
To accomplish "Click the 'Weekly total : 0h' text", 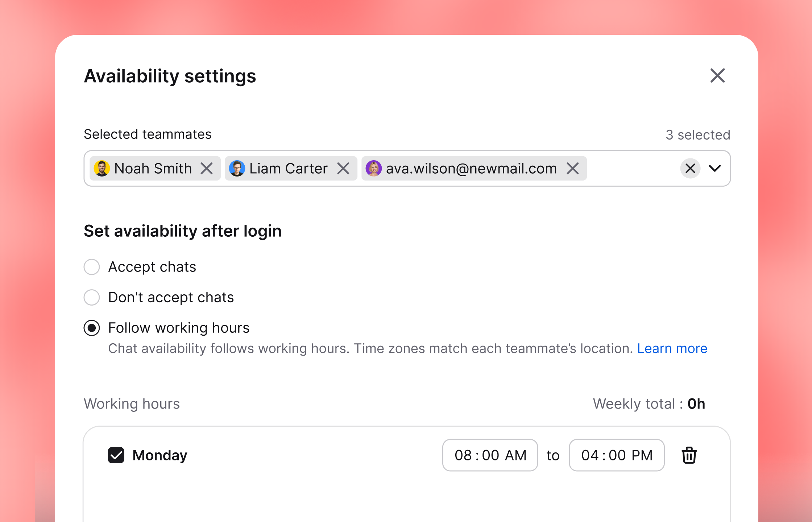I will [649, 404].
